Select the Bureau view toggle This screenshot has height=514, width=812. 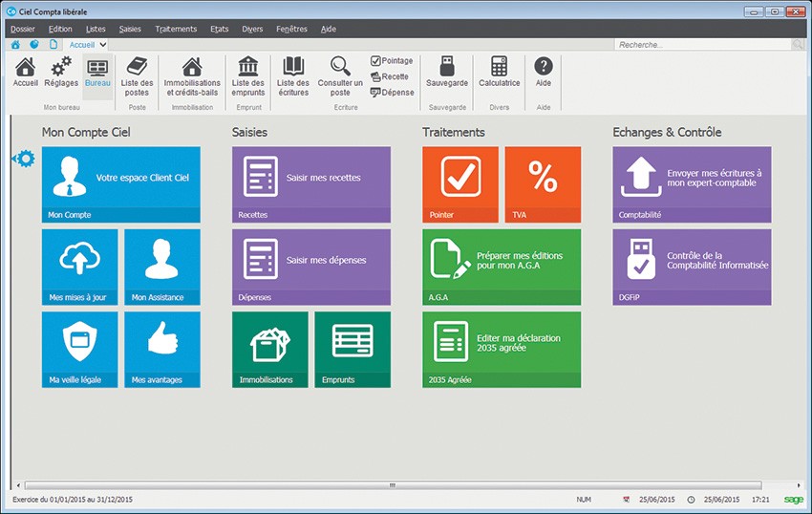97,72
